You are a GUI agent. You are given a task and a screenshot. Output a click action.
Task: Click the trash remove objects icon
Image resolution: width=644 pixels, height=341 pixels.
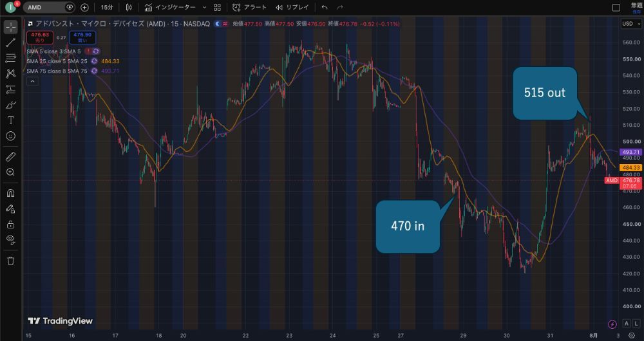[11, 261]
